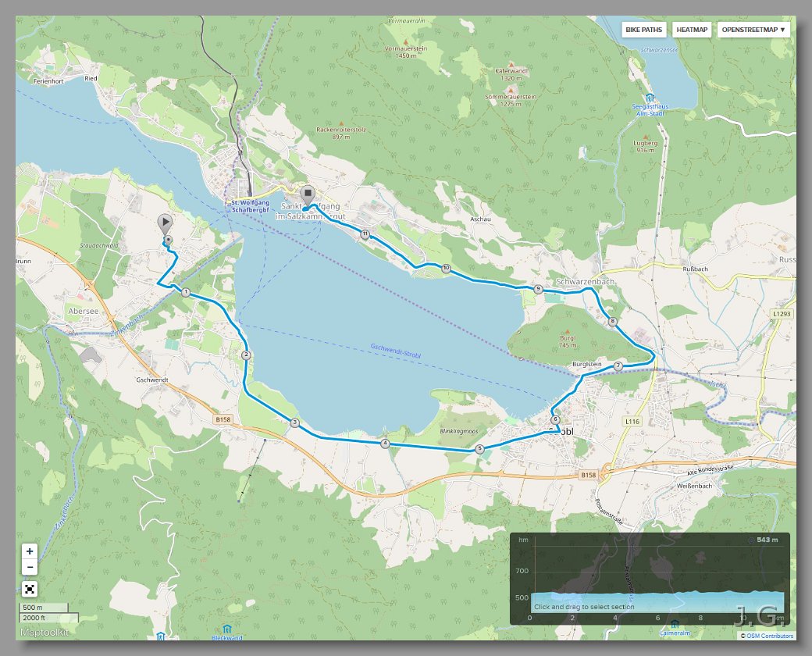
Task: Click kilometer marker 5 on route
Action: point(479,449)
